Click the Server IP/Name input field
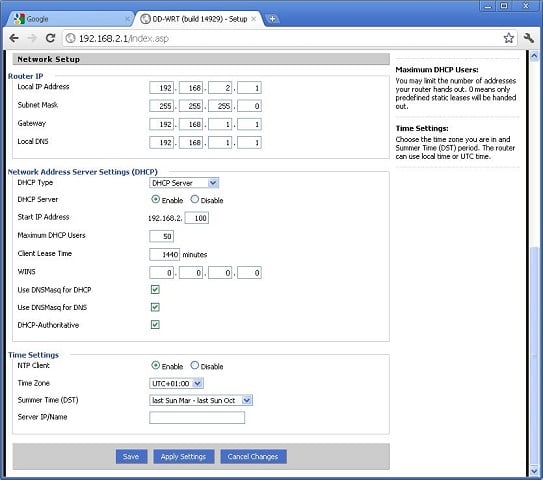This screenshot has height=480, width=543. point(197,418)
